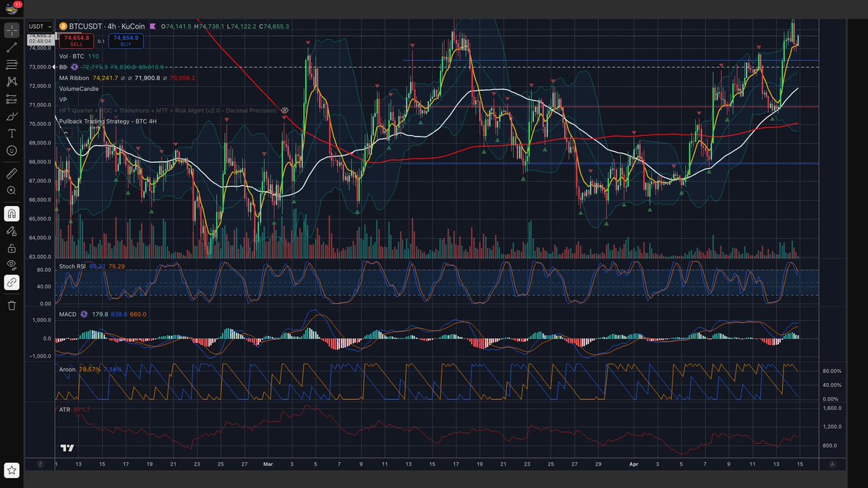Viewport: 868px width, 488px height.
Task: Pick the ruler measure tool
Action: [12, 174]
